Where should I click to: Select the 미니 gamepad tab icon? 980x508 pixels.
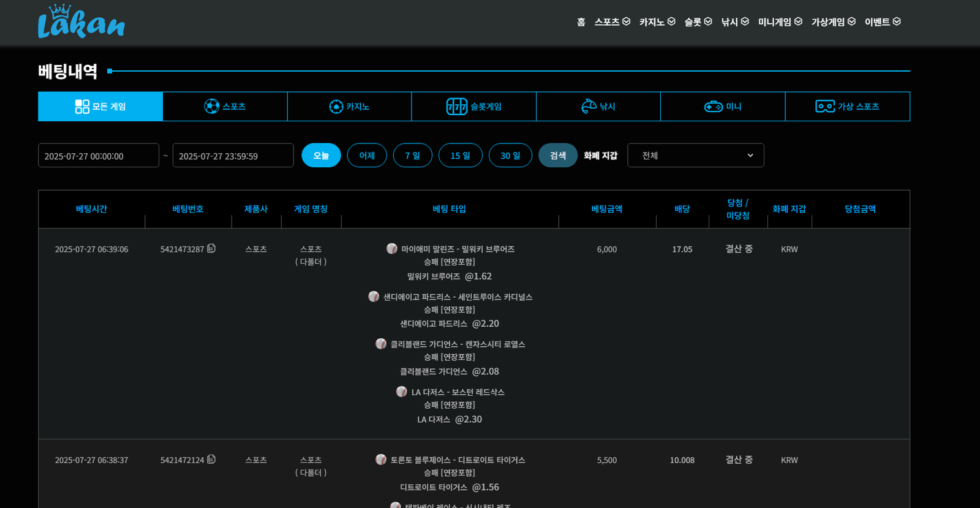click(x=713, y=107)
